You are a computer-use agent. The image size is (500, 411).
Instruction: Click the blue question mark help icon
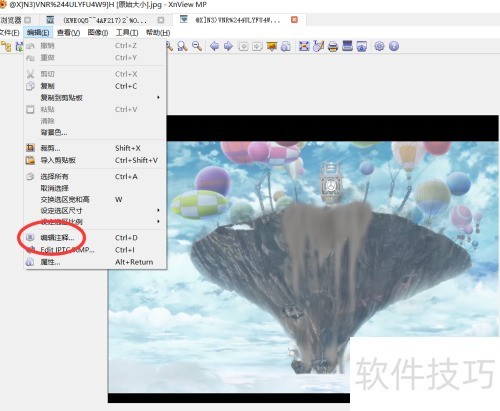coord(394,46)
